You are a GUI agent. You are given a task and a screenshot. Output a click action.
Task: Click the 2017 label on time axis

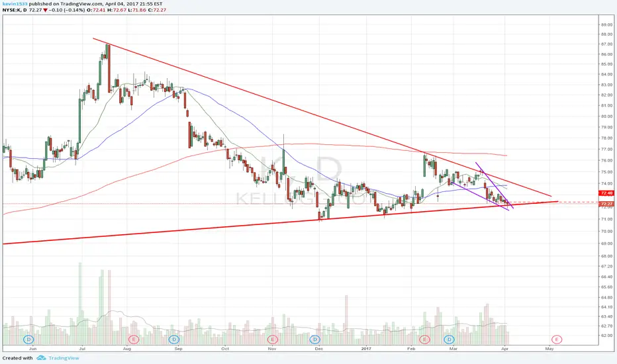click(x=366, y=349)
